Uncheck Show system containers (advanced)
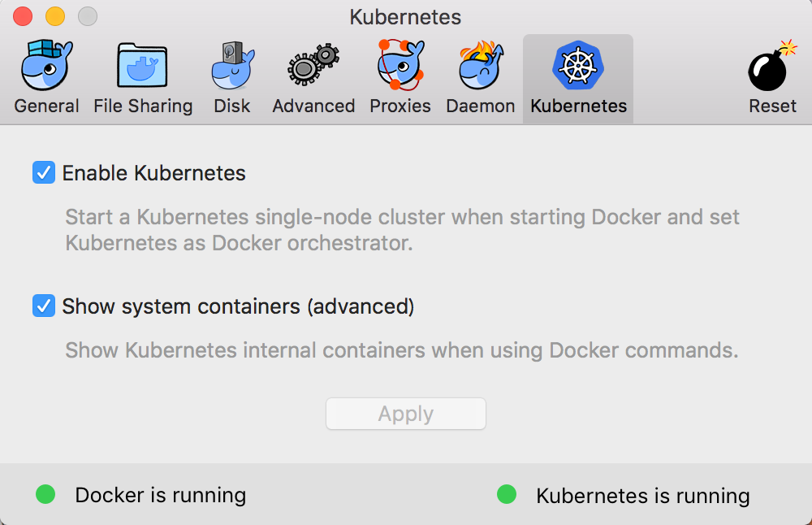This screenshot has height=525, width=812. pyautogui.click(x=44, y=306)
